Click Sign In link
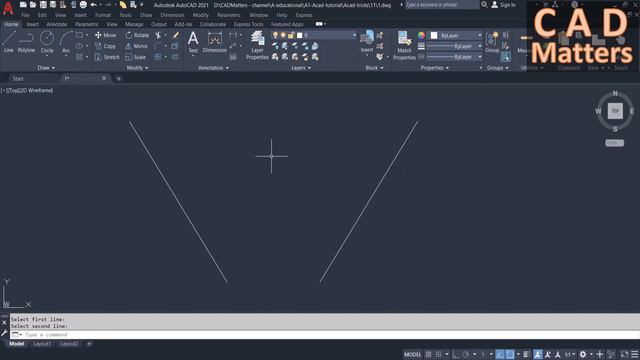The width and height of the screenshot is (640, 360). pyautogui.click(x=504, y=5)
